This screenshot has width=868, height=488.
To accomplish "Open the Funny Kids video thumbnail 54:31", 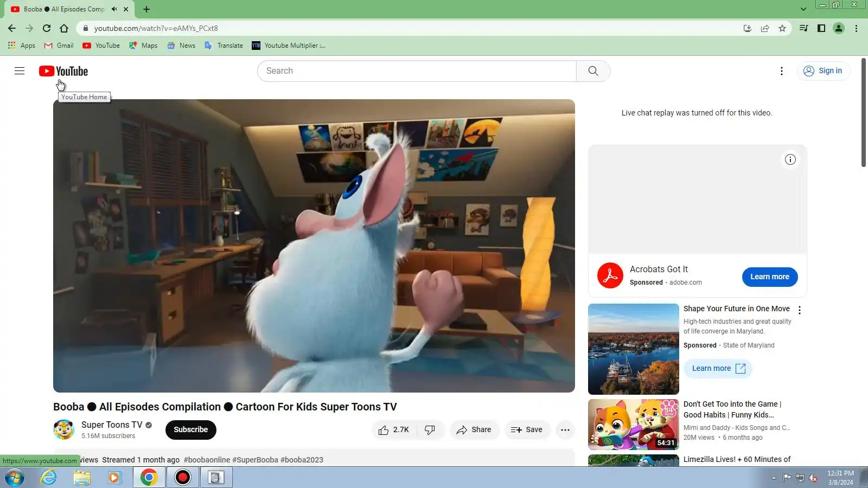I will coord(634,425).
